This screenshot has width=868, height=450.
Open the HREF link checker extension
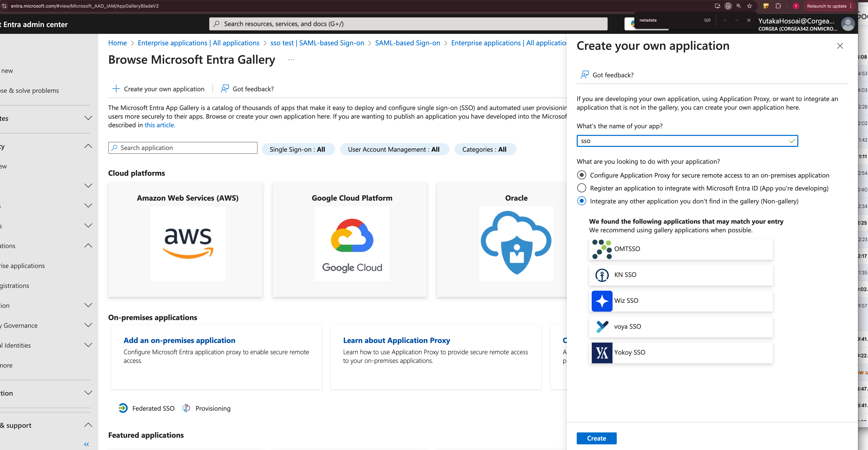766,6
